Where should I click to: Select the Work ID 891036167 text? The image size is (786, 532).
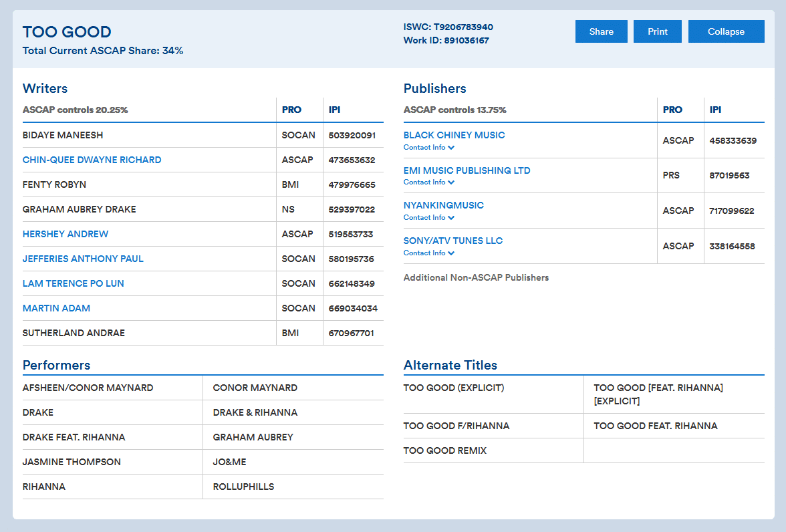446,41
